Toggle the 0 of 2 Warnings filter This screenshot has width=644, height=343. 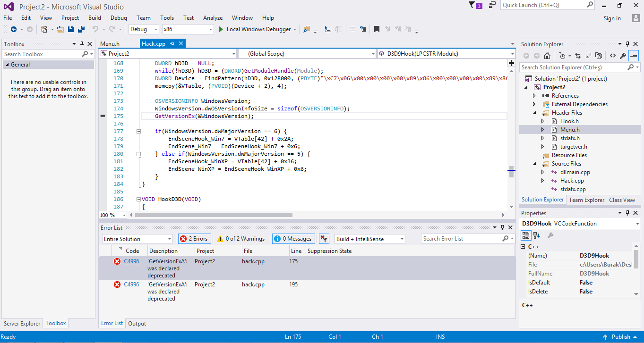click(x=241, y=239)
